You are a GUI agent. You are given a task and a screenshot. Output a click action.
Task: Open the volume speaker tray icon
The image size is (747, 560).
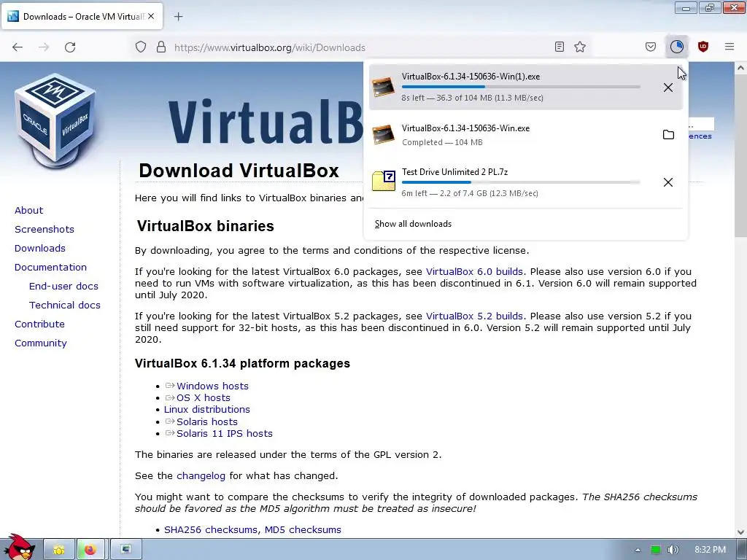tap(673, 550)
